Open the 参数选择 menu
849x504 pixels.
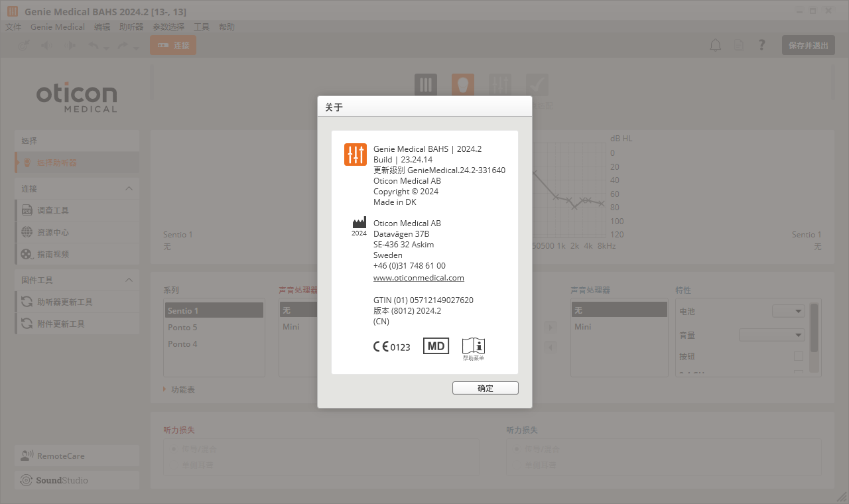(x=168, y=27)
